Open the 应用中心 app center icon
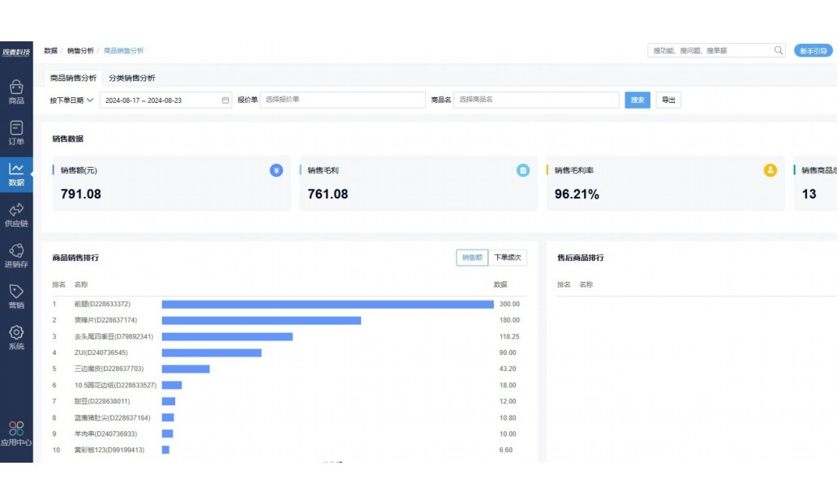Viewport: 837px width, 504px height. 16,434
